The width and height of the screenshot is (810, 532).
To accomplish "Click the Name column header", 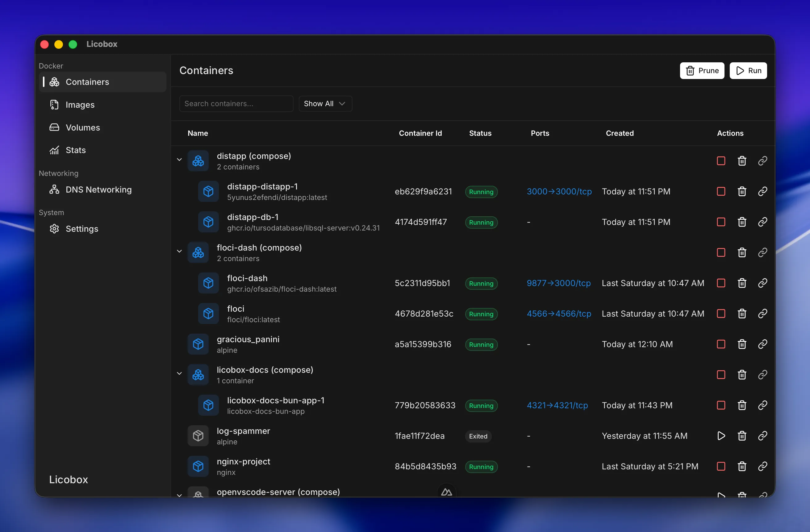I will coord(198,133).
